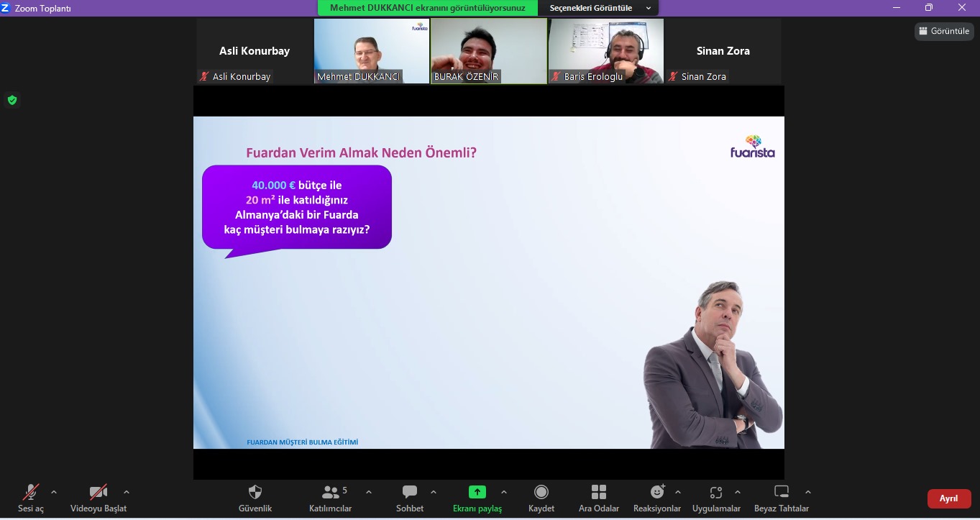Image resolution: width=980 pixels, height=520 pixels.
Task: Open share options chevron beside Ekranı paylaş
Action: pyautogui.click(x=504, y=492)
